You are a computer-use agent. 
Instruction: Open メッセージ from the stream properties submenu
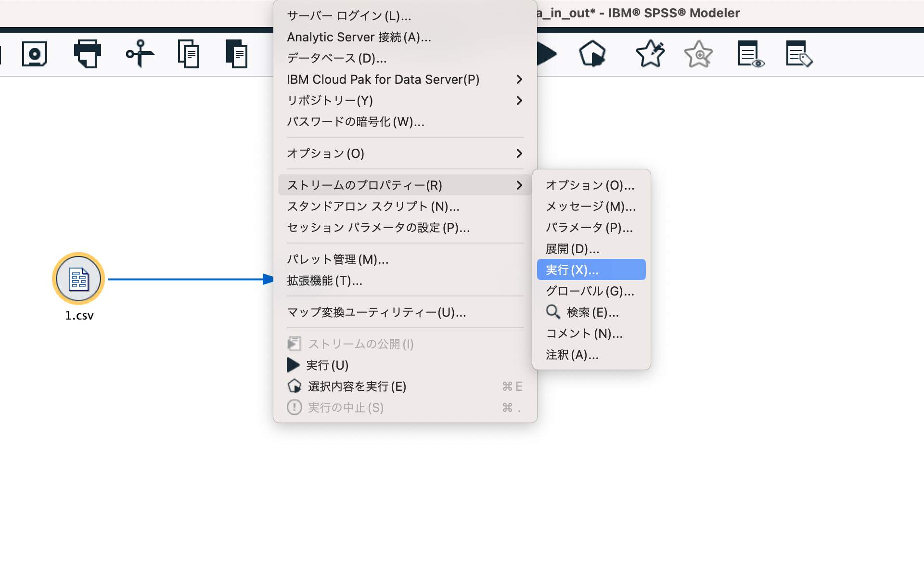point(591,207)
